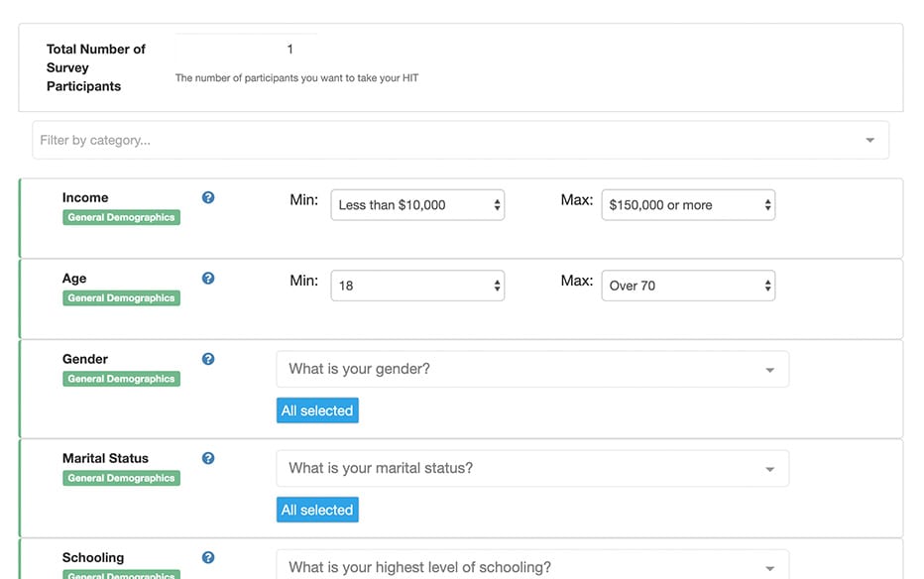Open the 'What is your marital status?' selector
This screenshot has width=924, height=579.
(x=532, y=468)
